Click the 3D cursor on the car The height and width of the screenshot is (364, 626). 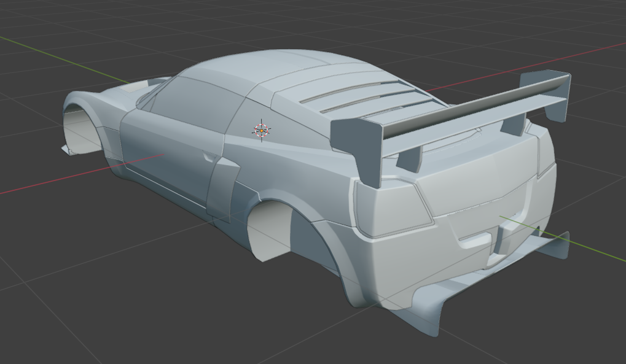tap(262, 130)
